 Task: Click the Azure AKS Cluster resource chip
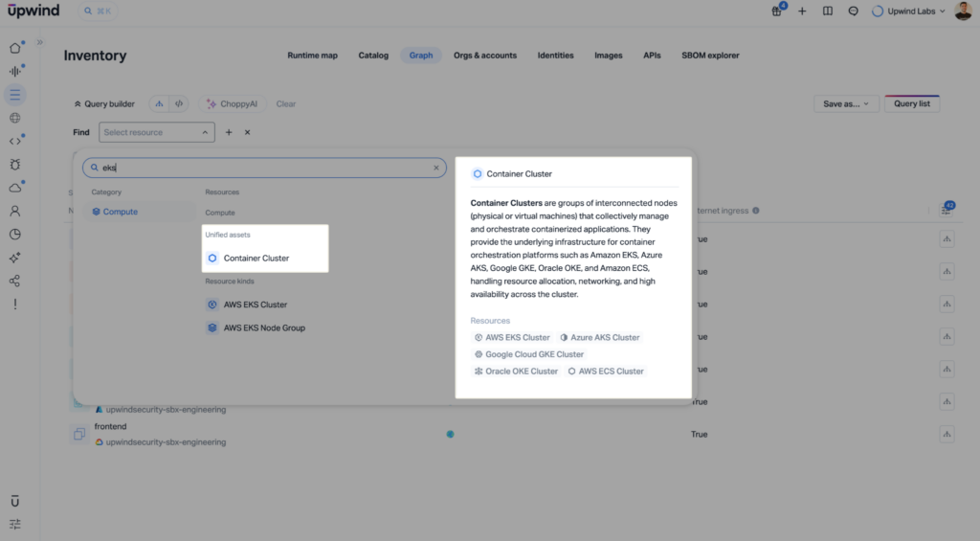600,337
